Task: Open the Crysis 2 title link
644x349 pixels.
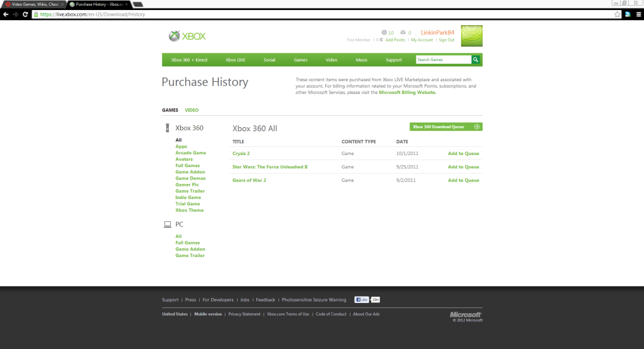Action: pos(241,154)
